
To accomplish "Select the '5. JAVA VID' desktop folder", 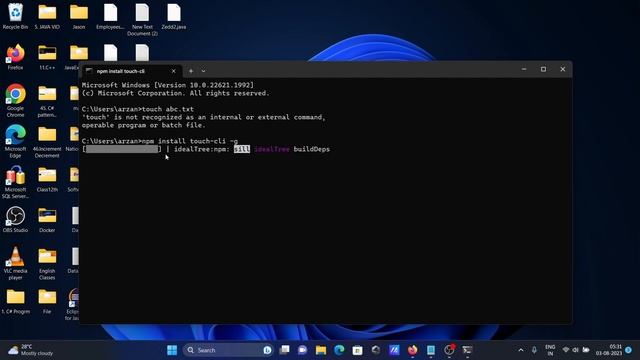I will click(47, 16).
